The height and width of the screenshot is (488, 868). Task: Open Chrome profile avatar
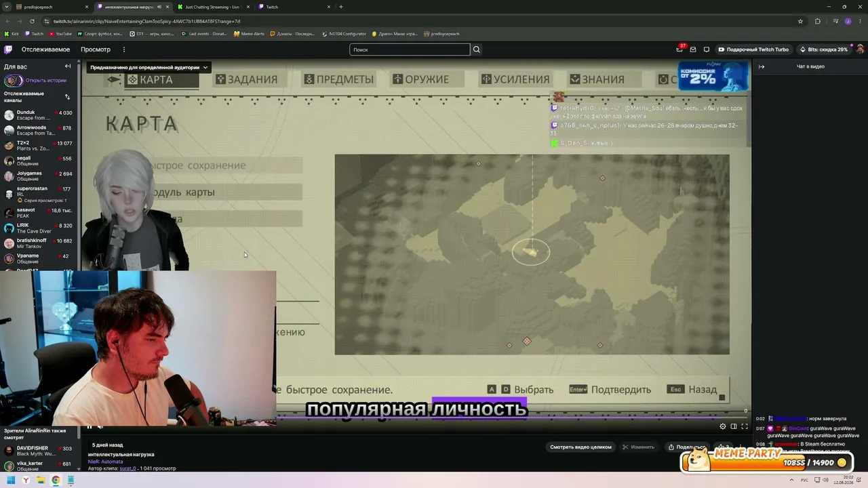click(848, 21)
